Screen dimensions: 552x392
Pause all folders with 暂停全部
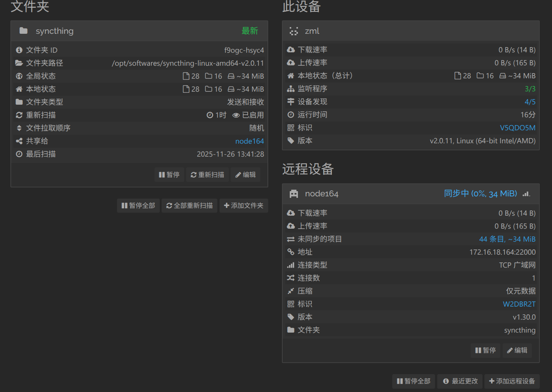[138, 205]
